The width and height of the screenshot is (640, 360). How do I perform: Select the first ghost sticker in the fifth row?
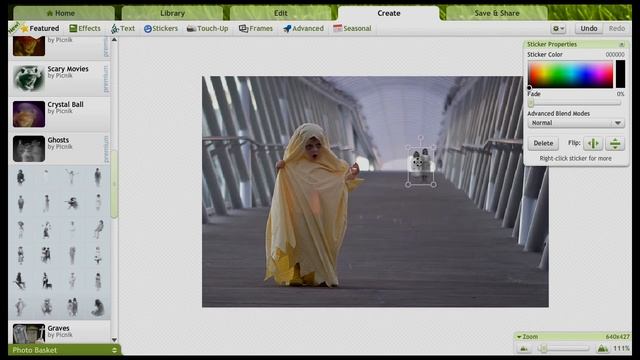click(20, 281)
